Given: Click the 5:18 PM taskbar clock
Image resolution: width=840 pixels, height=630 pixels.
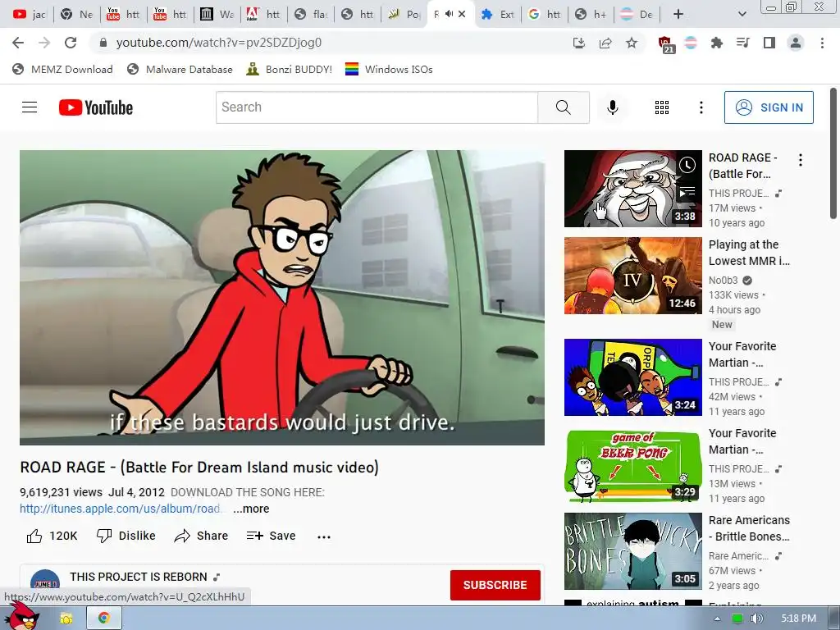Looking at the screenshot, I should point(798,619).
